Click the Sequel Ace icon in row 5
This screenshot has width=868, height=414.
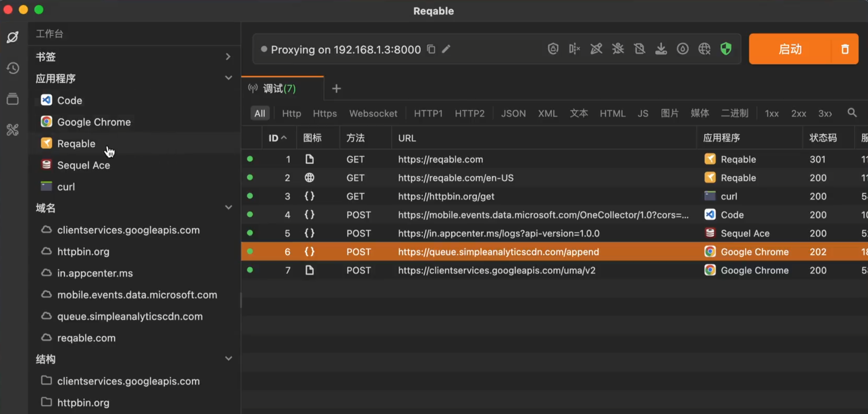click(710, 233)
